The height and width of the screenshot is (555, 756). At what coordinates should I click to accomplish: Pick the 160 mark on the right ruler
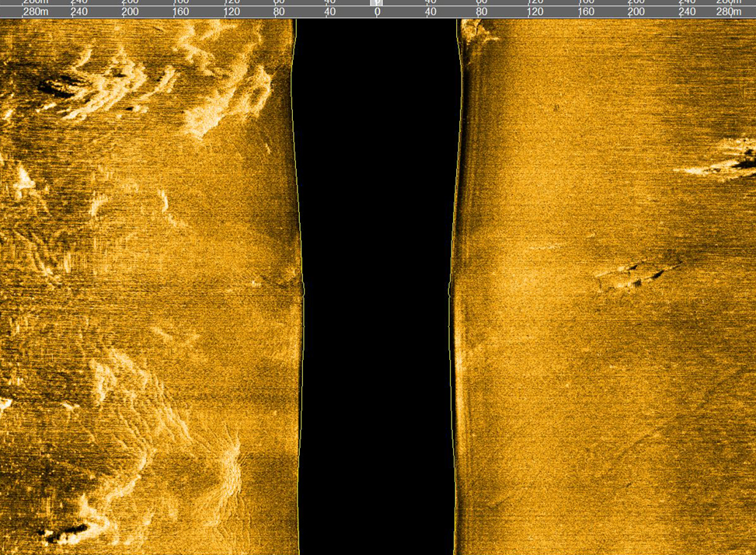pyautogui.click(x=585, y=12)
